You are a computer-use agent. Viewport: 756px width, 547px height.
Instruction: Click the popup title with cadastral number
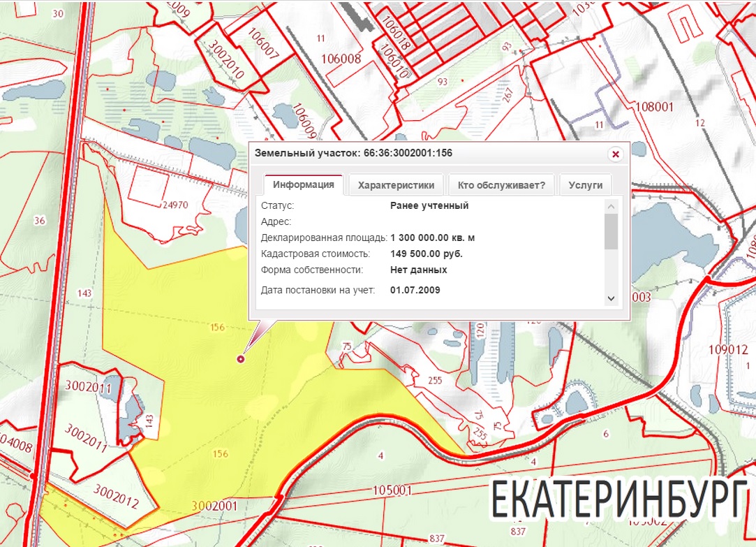click(358, 153)
